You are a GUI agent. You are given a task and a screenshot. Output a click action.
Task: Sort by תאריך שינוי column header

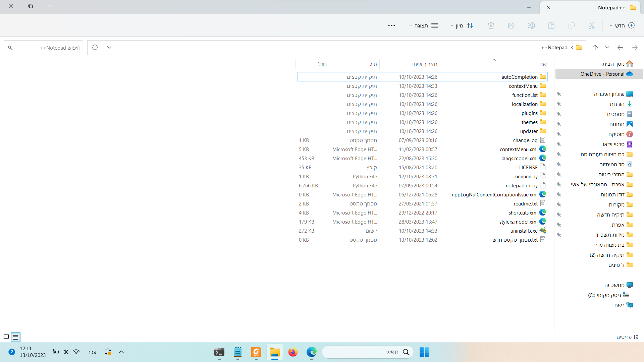point(425,64)
